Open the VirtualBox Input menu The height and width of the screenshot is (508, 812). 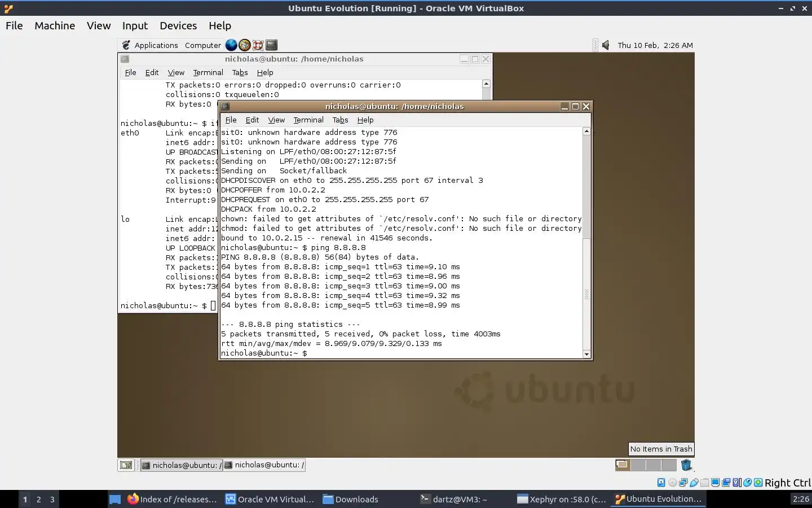point(135,25)
